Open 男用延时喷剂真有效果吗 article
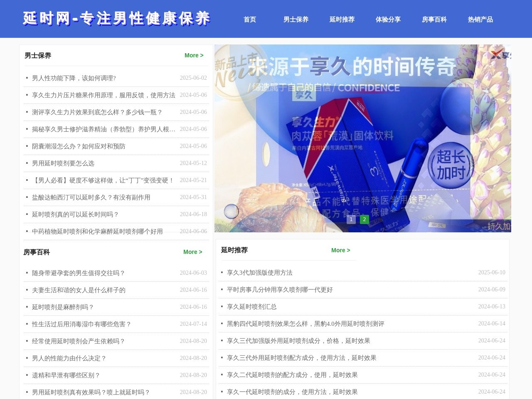 91,392
